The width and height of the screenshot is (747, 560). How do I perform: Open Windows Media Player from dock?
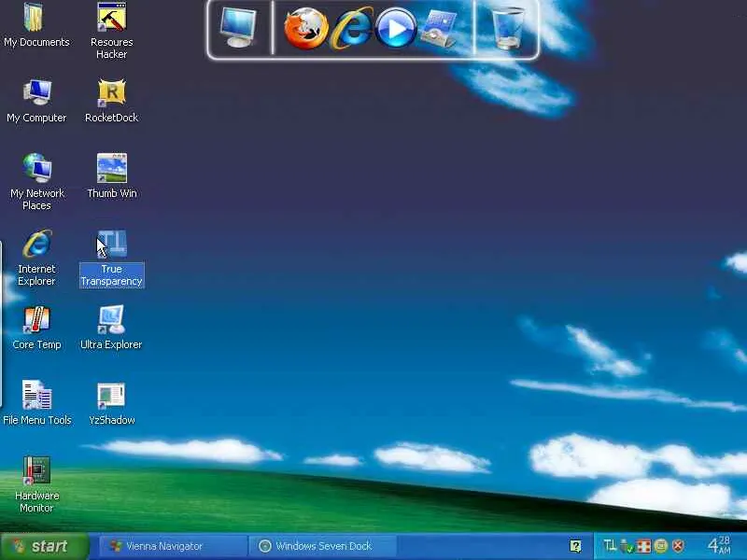click(x=395, y=29)
